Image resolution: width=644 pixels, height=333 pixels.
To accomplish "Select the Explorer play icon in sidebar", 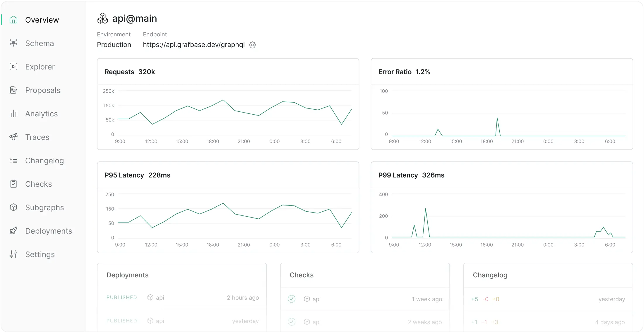I will [x=13, y=67].
